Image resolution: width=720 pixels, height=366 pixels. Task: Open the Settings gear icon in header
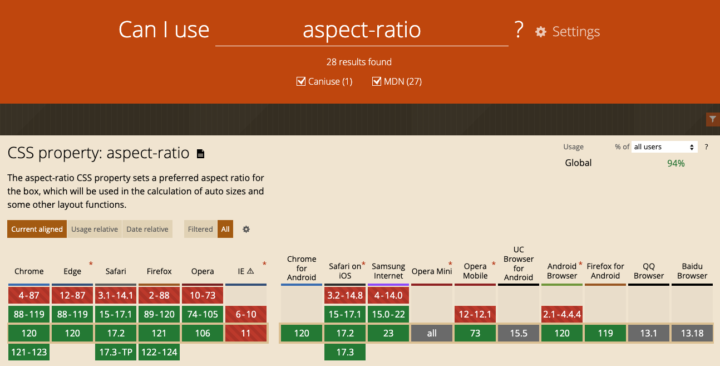click(541, 32)
